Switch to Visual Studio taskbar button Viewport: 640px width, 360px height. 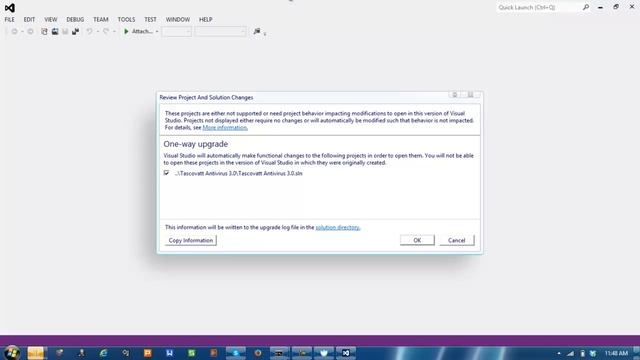(346, 353)
